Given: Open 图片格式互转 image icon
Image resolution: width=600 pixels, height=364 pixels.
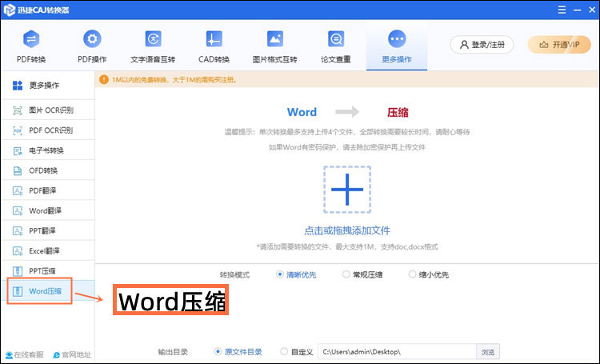Looking at the screenshot, I should [274, 39].
